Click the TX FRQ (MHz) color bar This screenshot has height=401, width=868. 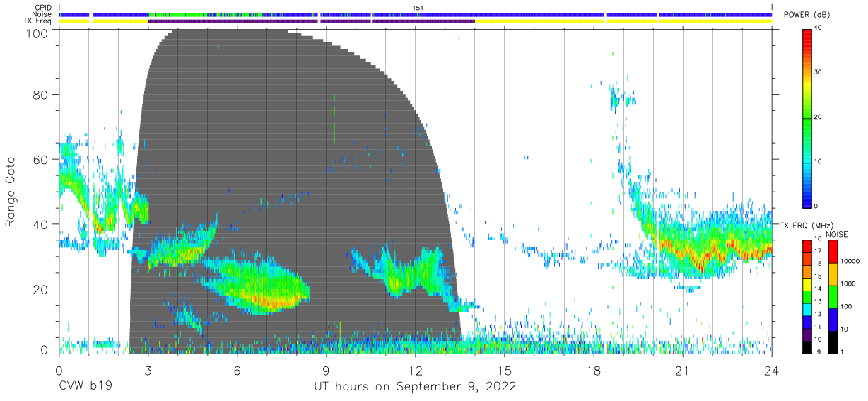(x=808, y=296)
